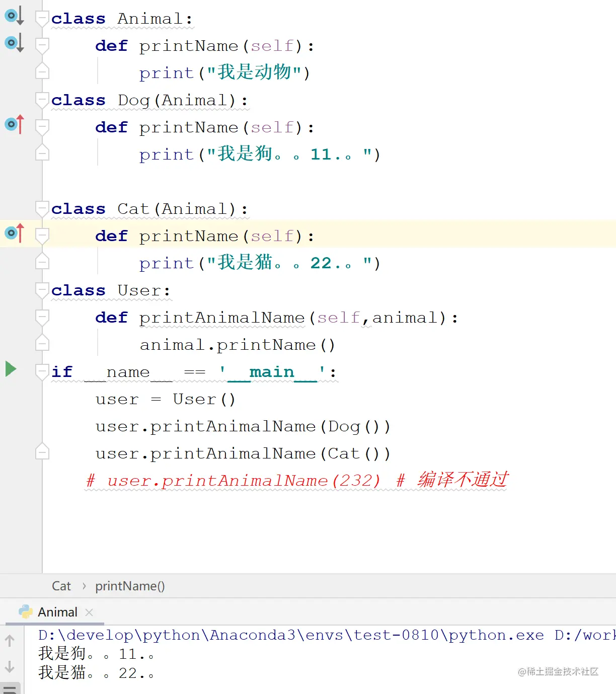Viewport: 616px width, 694px height.
Task: Collapse class Cat fold marker
Action: click(42, 209)
